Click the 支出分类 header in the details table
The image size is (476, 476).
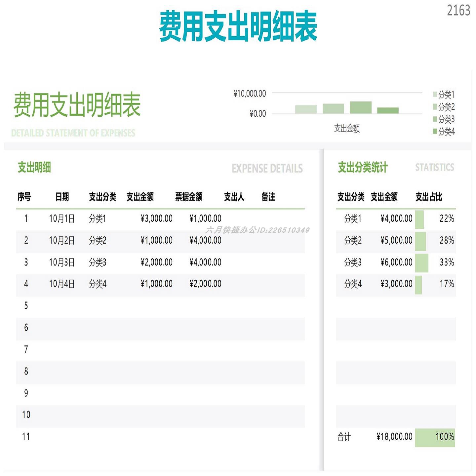click(x=102, y=197)
